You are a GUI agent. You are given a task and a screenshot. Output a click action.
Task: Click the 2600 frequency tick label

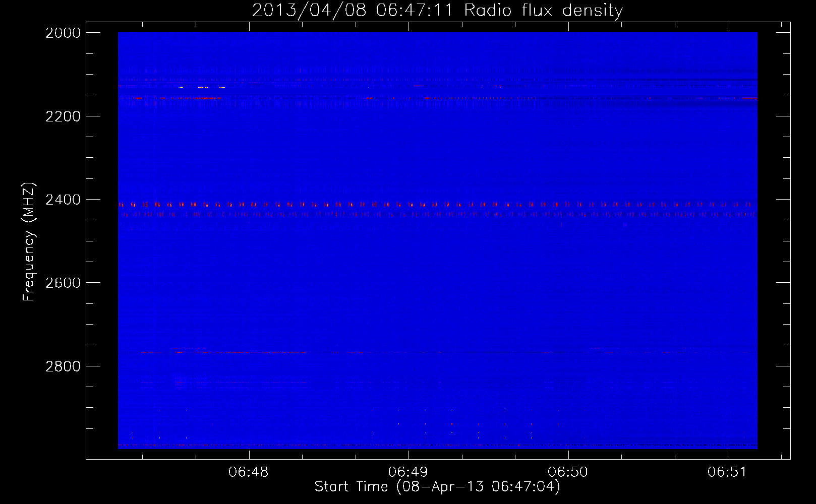pyautogui.click(x=63, y=283)
